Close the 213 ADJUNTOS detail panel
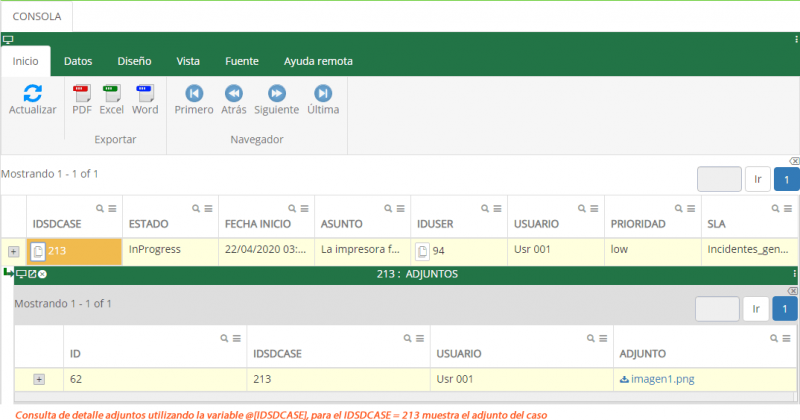This screenshot has width=800, height=420. 42,274
